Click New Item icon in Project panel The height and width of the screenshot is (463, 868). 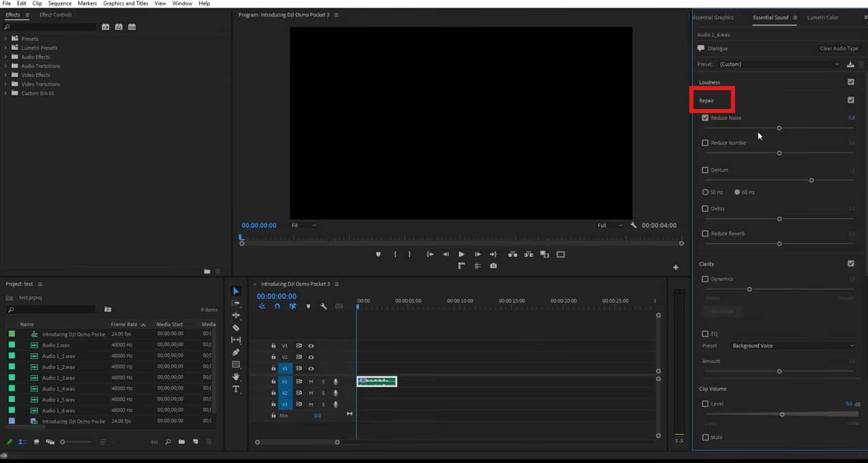pyautogui.click(x=195, y=442)
